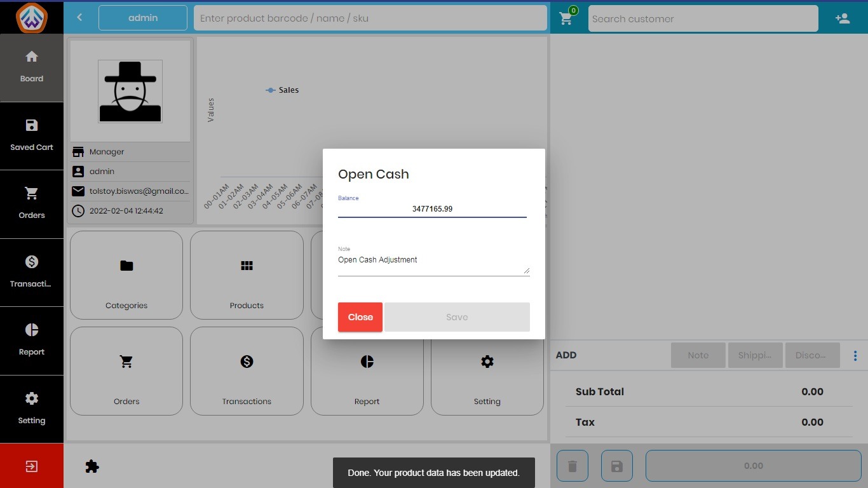Open the three-dot more options menu

(855, 355)
